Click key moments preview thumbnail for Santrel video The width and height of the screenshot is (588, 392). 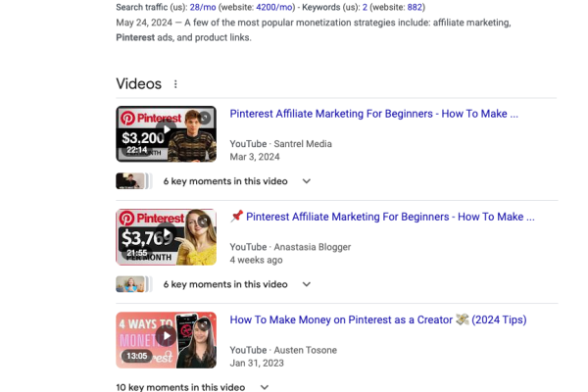(133, 180)
